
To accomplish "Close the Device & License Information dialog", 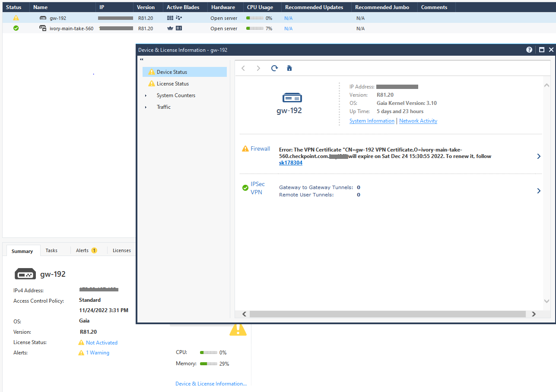I will (551, 50).
